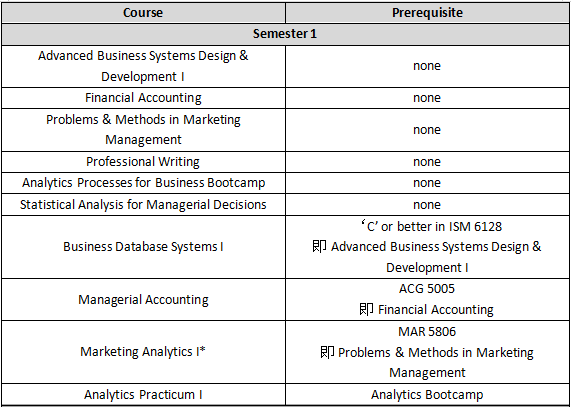Screen dimensions: 571x407
Task: Select the Analytics Practicum I course cell
Action: coord(143,395)
